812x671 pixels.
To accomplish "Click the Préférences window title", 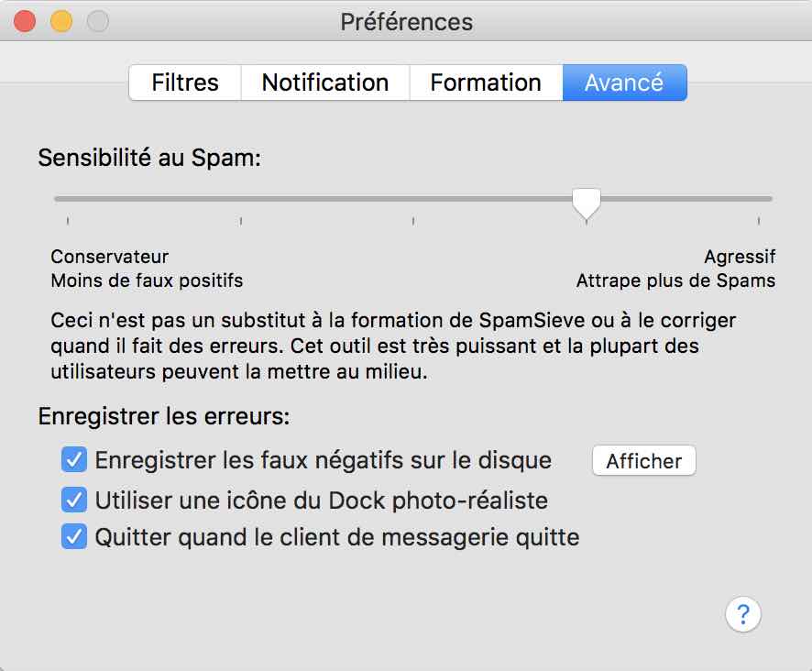I will coord(407,22).
